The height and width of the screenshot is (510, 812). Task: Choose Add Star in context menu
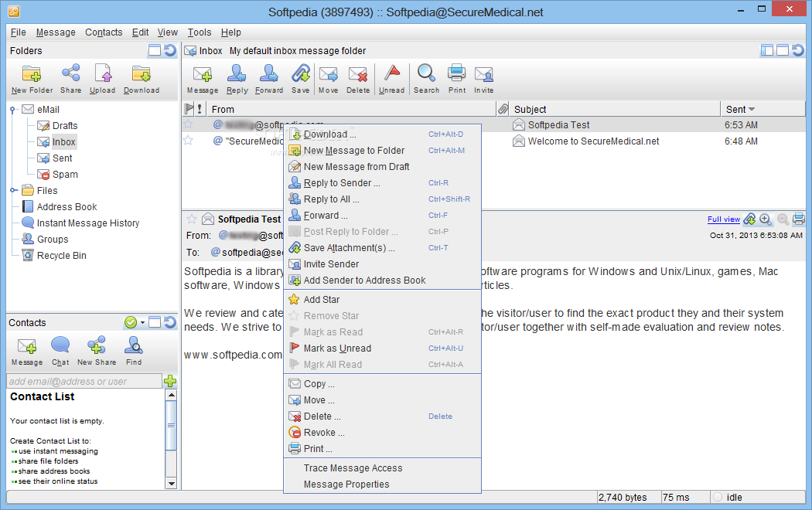(382, 300)
